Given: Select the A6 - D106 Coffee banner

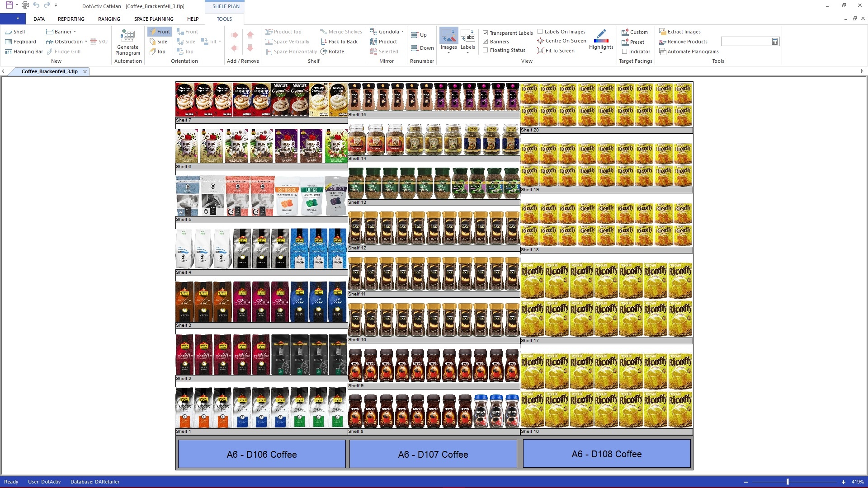Looking at the screenshot, I should (262, 454).
